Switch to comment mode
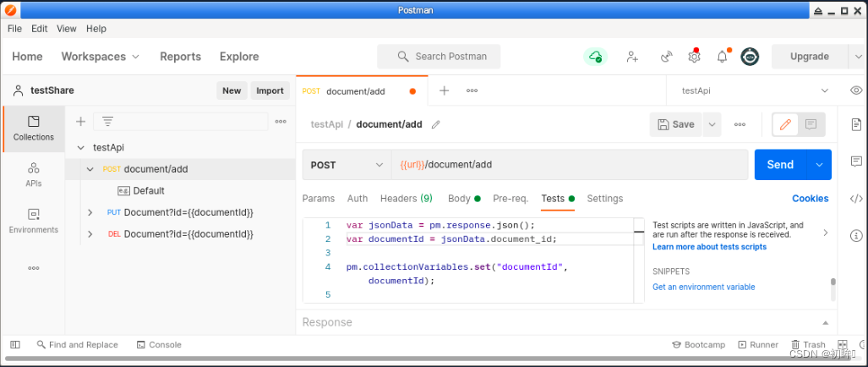 (811, 124)
